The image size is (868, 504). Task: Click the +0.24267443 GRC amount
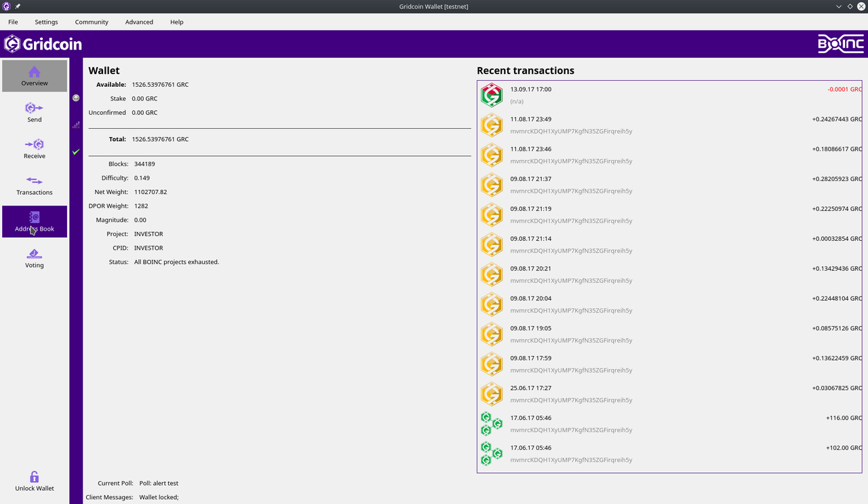point(837,119)
